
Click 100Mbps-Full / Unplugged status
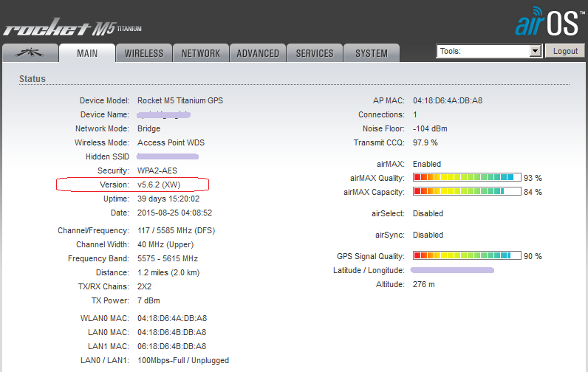183,360
